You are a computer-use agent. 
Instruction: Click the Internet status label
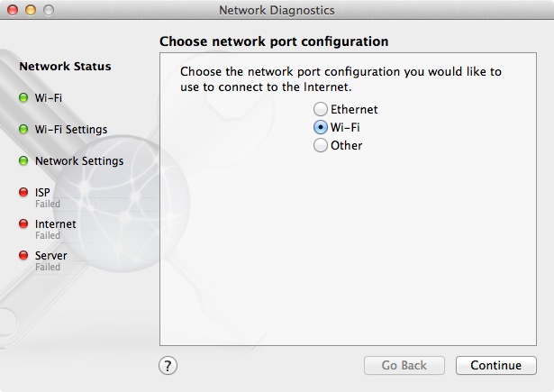pos(55,223)
